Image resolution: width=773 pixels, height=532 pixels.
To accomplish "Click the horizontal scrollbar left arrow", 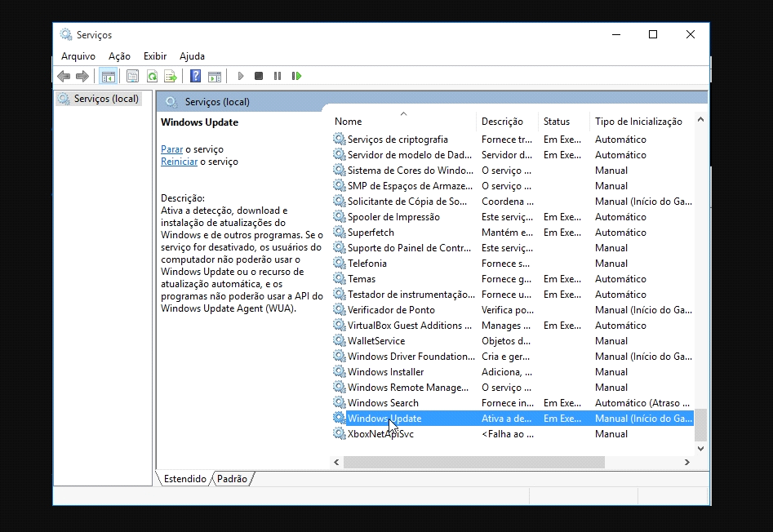I will click(x=337, y=462).
